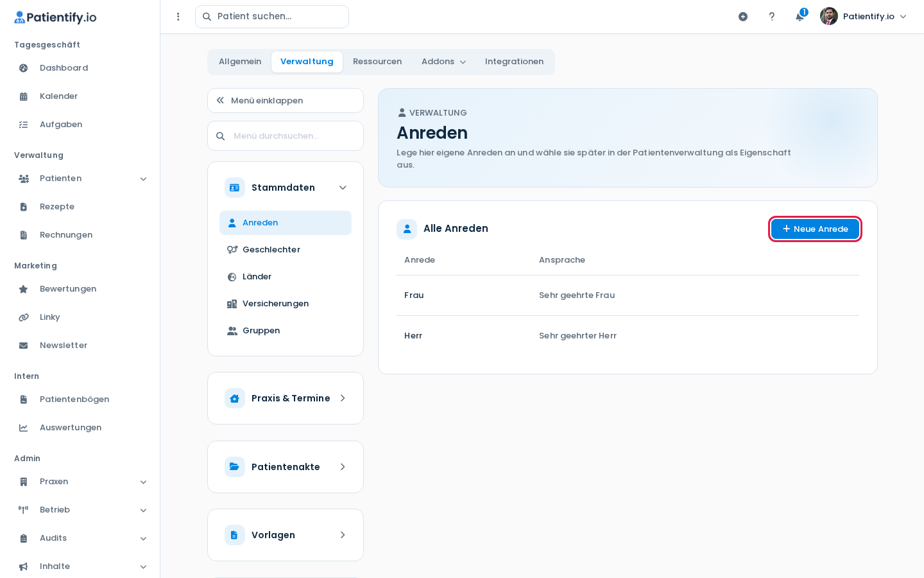This screenshot has height=578, width=924.
Task: Open the Addons dropdown tab
Action: click(x=443, y=62)
